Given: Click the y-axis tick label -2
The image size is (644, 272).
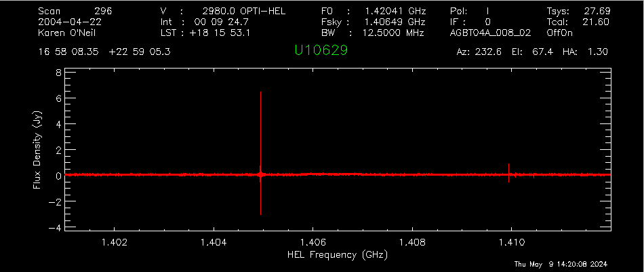Looking at the screenshot, I should [x=56, y=201].
